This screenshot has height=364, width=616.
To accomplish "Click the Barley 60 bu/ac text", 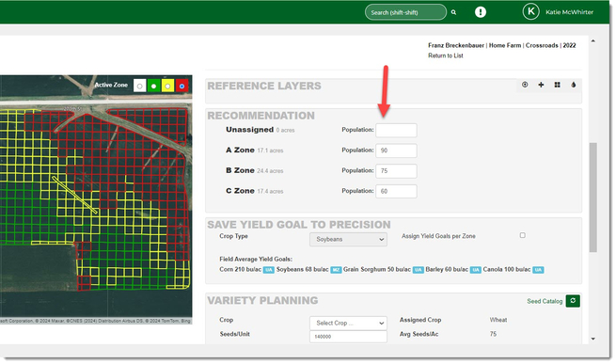I will pos(447,270).
